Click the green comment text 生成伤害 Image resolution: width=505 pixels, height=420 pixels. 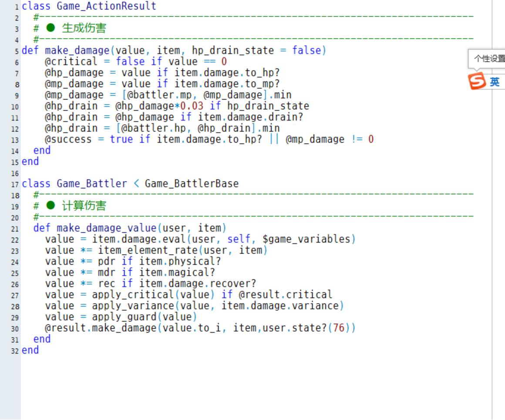(84, 28)
